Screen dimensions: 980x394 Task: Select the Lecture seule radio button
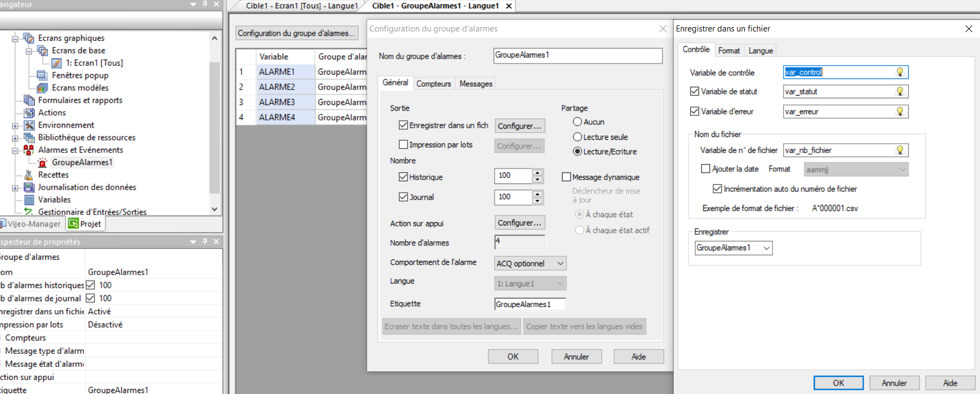578,137
